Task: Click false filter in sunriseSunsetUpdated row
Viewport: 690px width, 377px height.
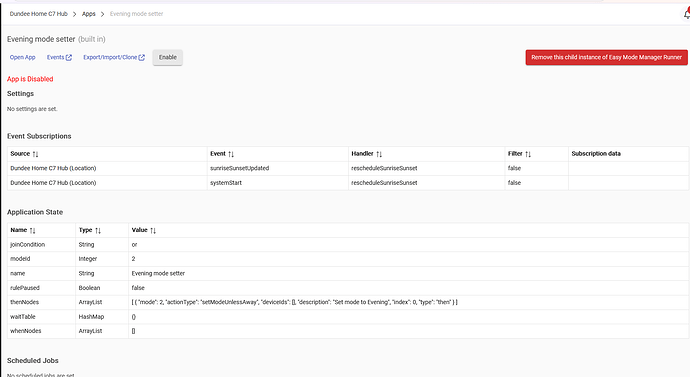Action: [x=514, y=168]
